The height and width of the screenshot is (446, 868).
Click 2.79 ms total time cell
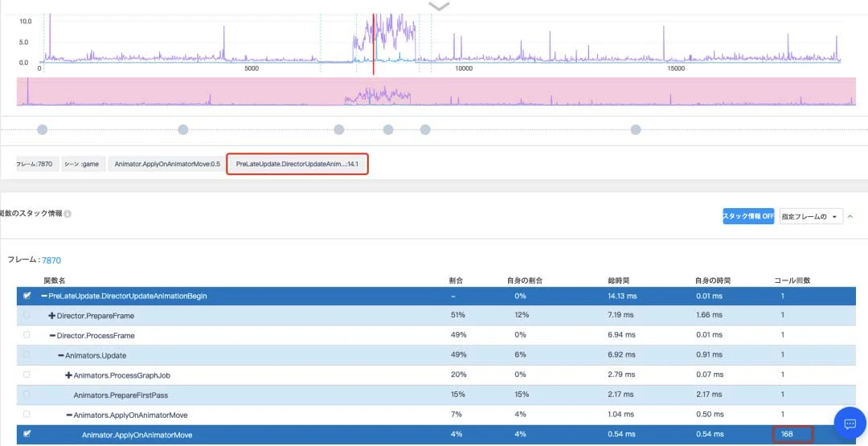point(620,375)
